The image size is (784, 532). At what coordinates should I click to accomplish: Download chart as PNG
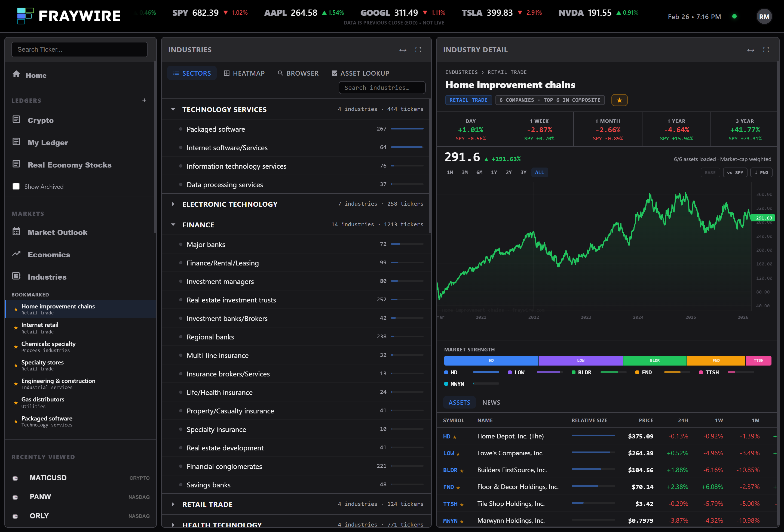point(761,172)
